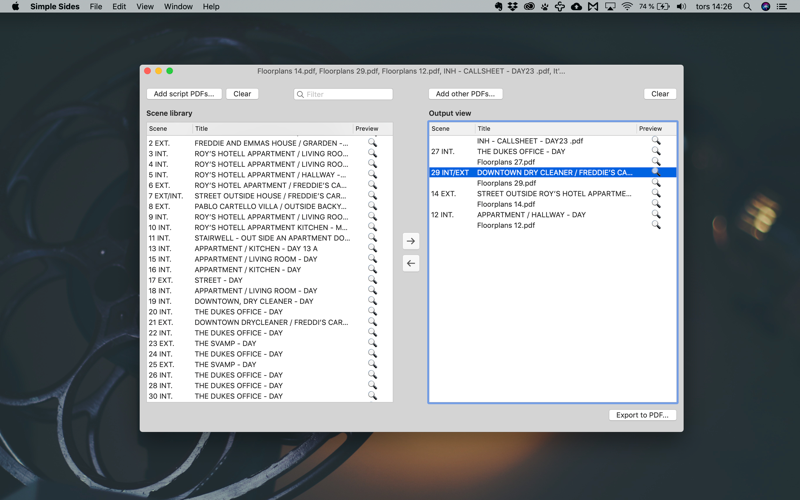Open Spotlight search in the menu bar
The width and height of the screenshot is (800, 500).
pyautogui.click(x=747, y=7)
